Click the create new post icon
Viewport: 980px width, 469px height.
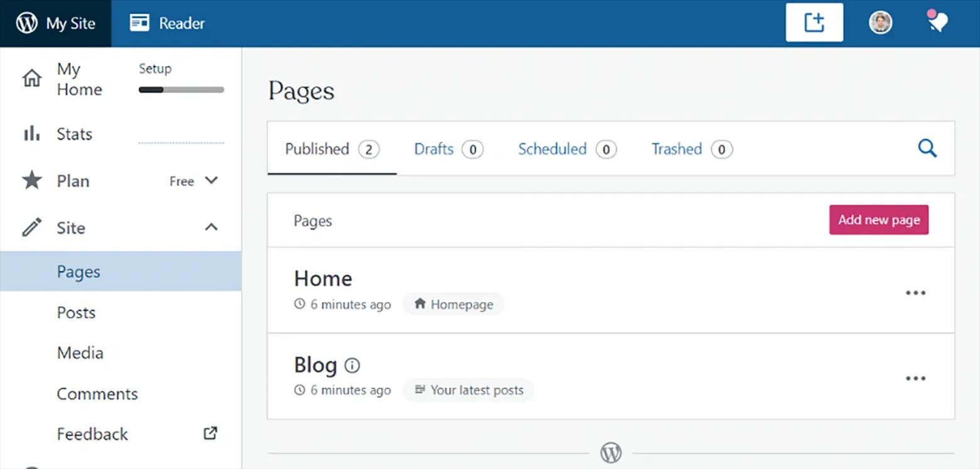point(814,23)
